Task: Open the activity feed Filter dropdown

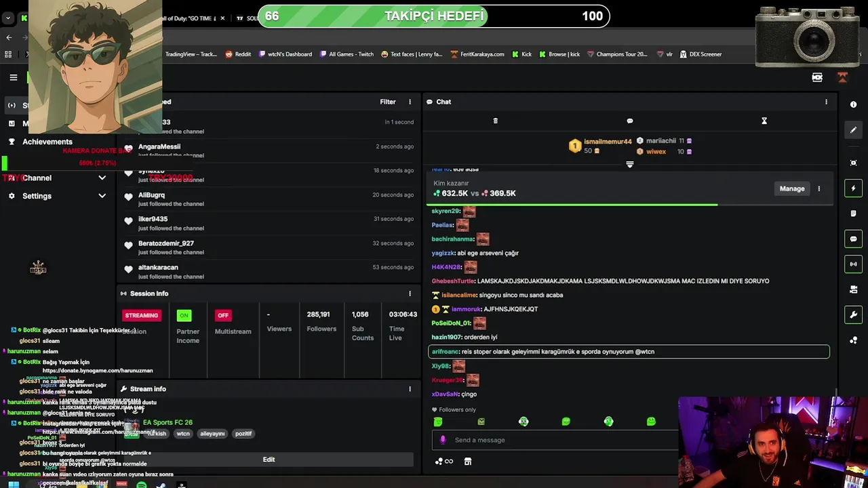Action: click(x=387, y=102)
